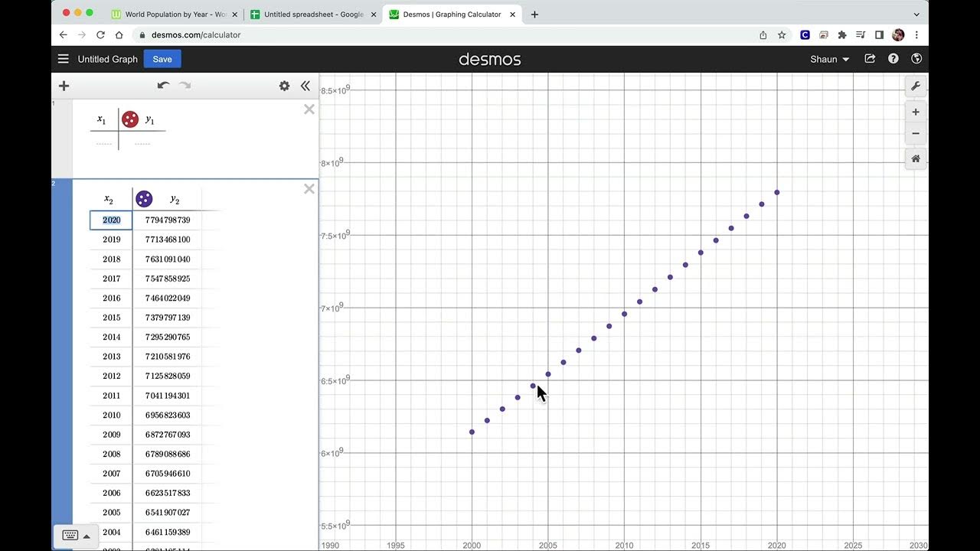Viewport: 980px width, 551px height.
Task: Select the plotted point for year 2000
Action: [472, 432]
